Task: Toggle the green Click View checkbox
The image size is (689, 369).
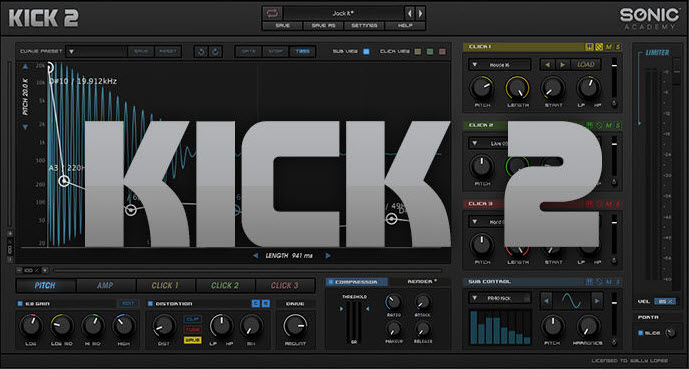Action: click(x=430, y=51)
